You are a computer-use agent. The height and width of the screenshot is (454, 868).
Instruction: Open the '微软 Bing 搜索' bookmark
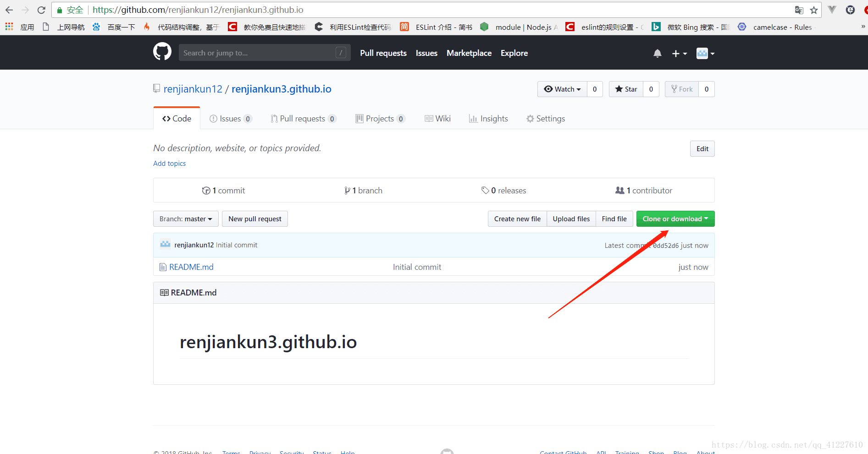(x=691, y=27)
